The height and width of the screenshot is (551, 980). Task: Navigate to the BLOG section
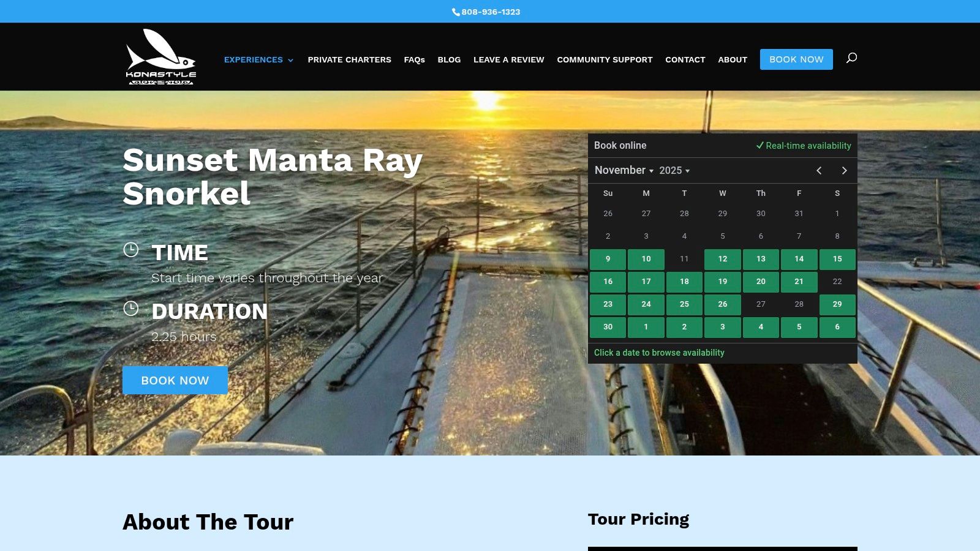tap(449, 60)
